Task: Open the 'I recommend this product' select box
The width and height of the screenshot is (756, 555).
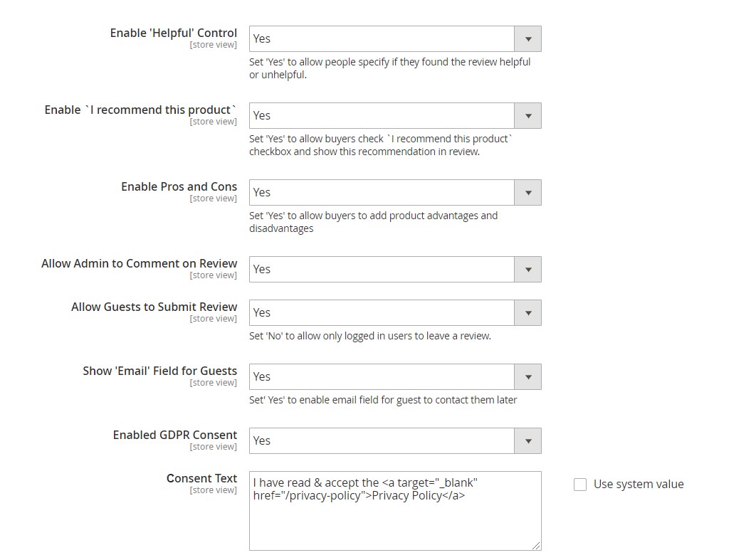Action: (395, 115)
